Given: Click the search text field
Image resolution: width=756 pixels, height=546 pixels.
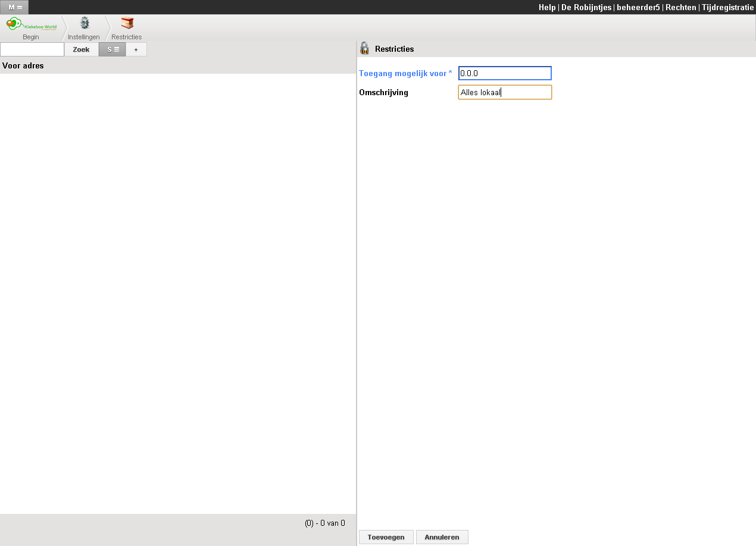Looking at the screenshot, I should point(32,49).
